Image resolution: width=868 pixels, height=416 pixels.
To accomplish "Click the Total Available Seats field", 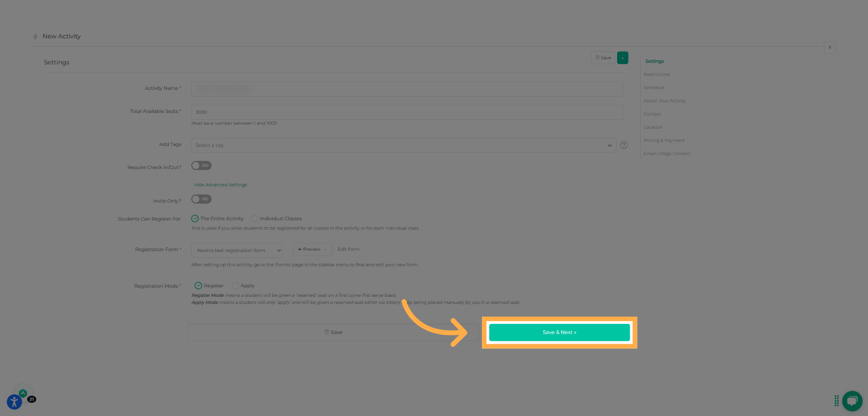I will (x=407, y=112).
